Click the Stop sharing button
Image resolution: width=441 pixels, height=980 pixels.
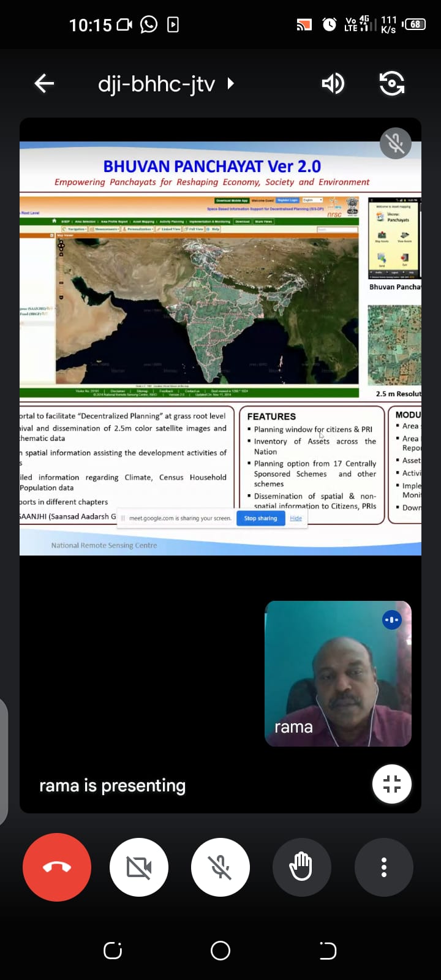pyautogui.click(x=260, y=518)
